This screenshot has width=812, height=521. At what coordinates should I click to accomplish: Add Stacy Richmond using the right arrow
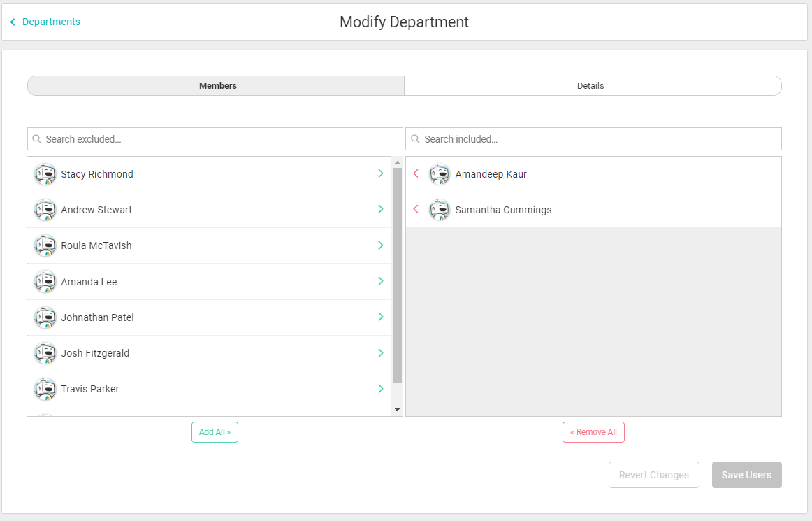pyautogui.click(x=381, y=173)
